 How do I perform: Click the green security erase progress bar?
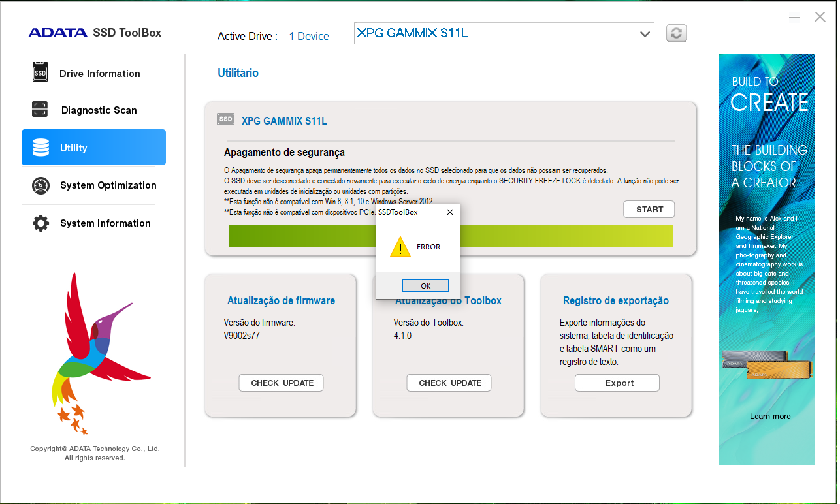tap(451, 236)
